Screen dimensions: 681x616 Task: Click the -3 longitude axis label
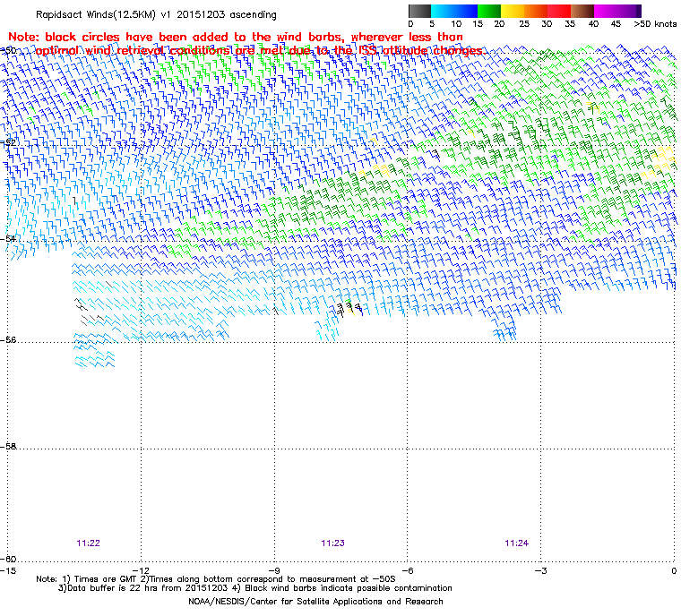point(540,570)
